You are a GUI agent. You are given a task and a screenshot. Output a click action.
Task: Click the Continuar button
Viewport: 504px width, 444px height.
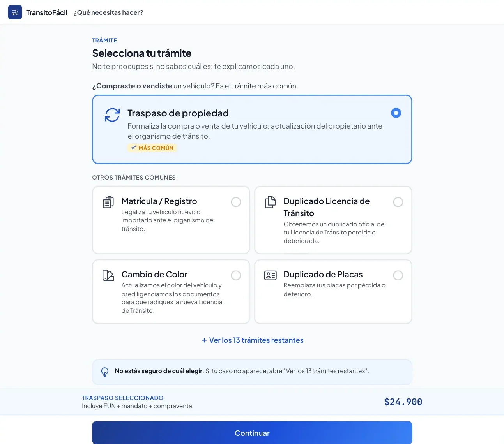pyautogui.click(x=252, y=433)
